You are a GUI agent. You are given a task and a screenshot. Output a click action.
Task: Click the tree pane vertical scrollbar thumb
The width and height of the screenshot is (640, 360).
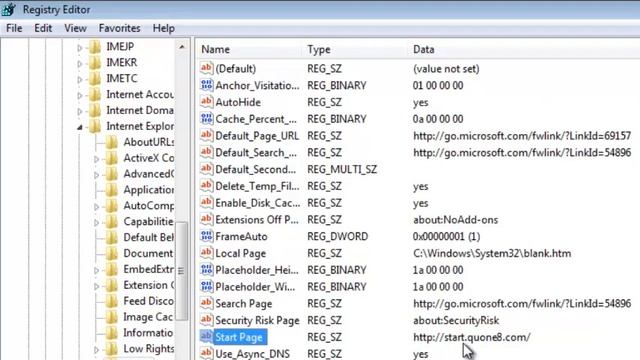click(x=182, y=271)
